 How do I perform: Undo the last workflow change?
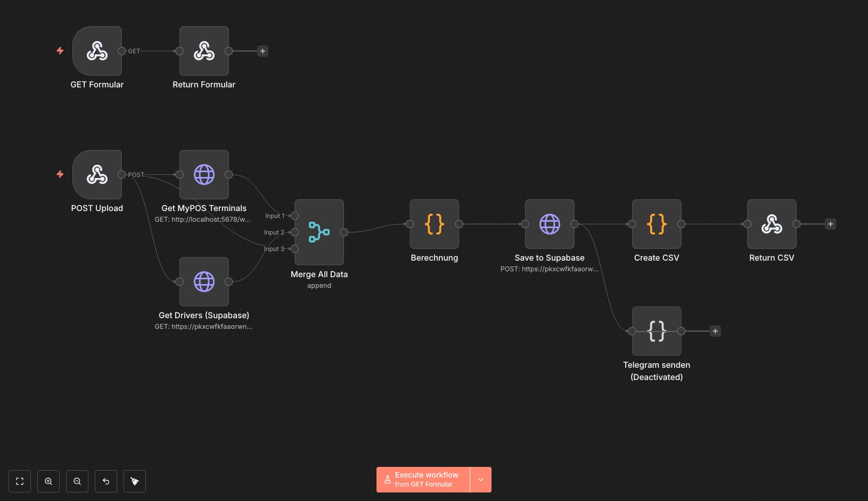click(106, 481)
